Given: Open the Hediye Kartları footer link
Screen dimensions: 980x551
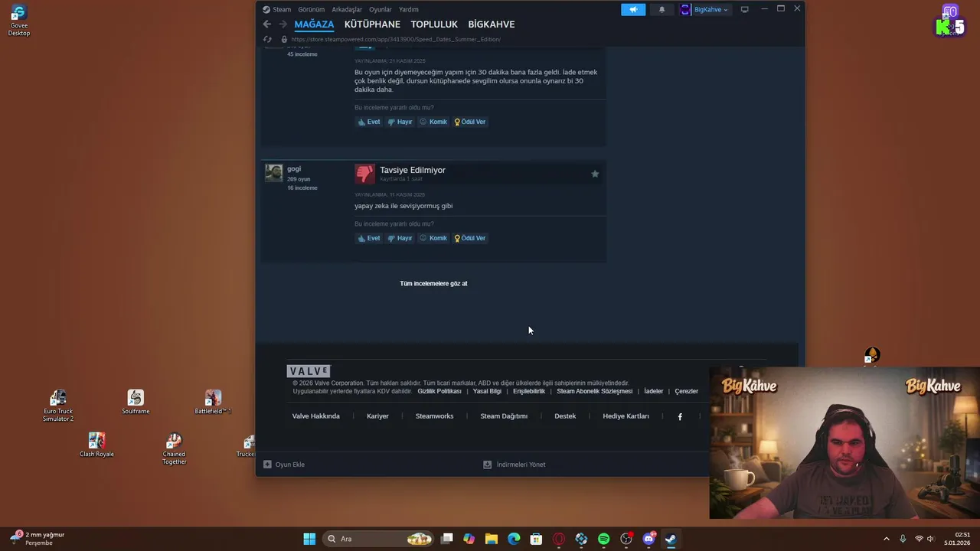Looking at the screenshot, I should tap(626, 416).
